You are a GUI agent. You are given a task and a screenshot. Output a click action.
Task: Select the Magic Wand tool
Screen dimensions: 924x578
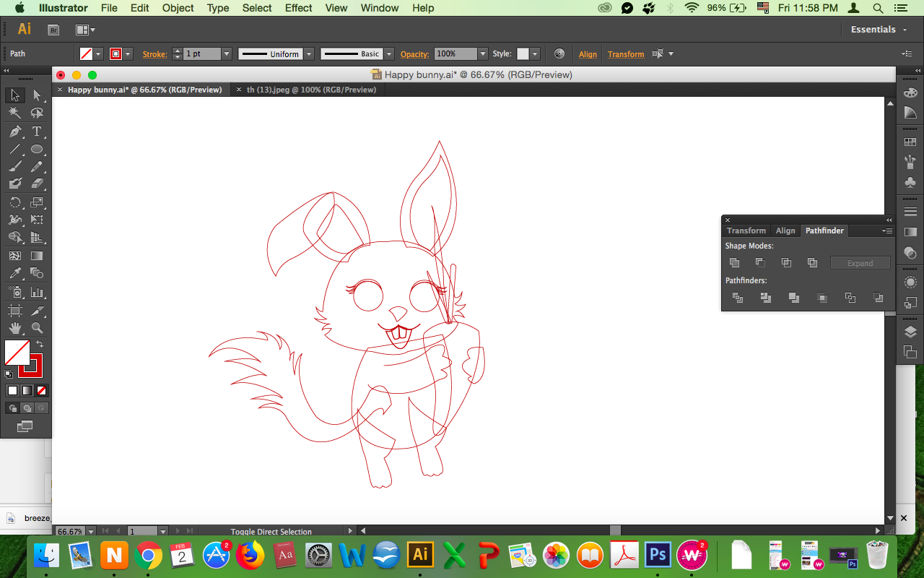(x=14, y=113)
